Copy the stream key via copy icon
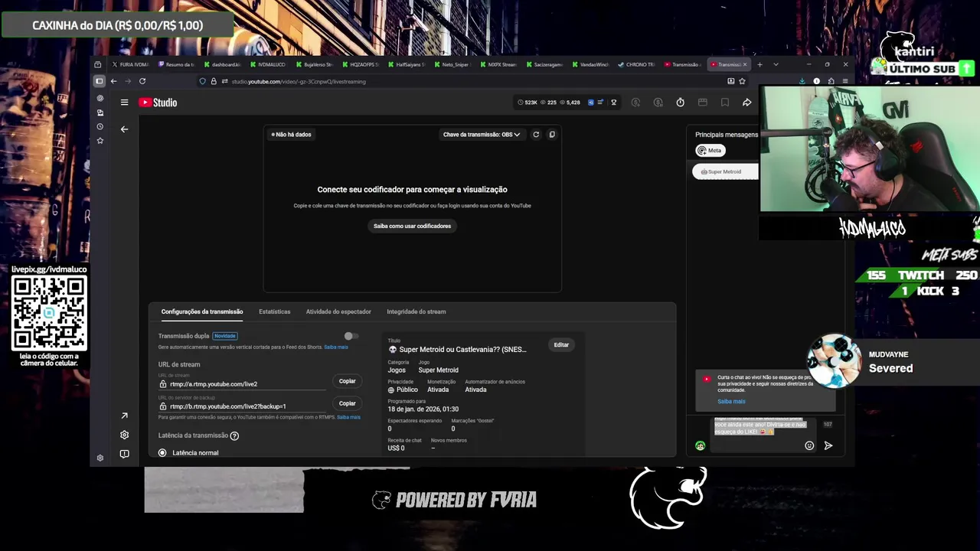 pos(552,135)
